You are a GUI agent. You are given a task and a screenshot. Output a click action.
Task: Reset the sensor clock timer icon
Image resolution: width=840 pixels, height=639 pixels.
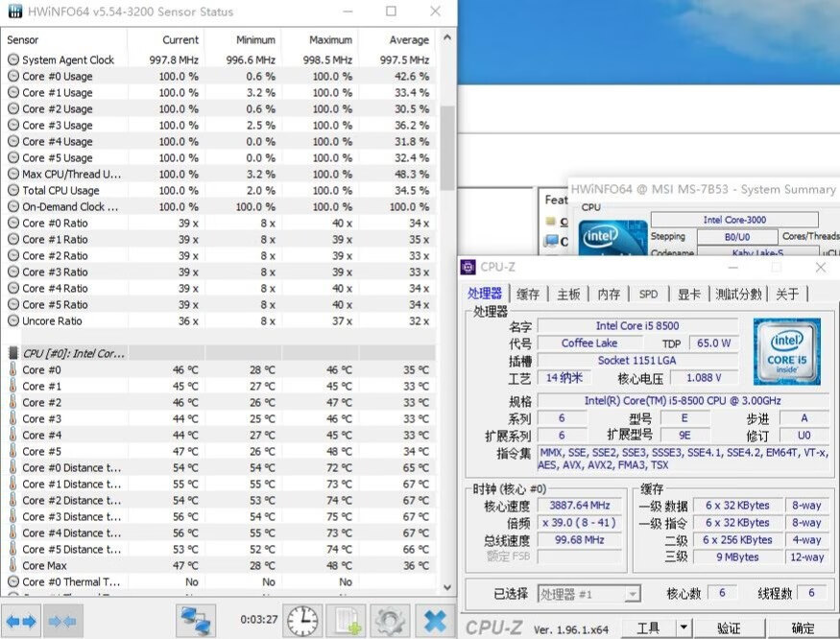pyautogui.click(x=301, y=621)
